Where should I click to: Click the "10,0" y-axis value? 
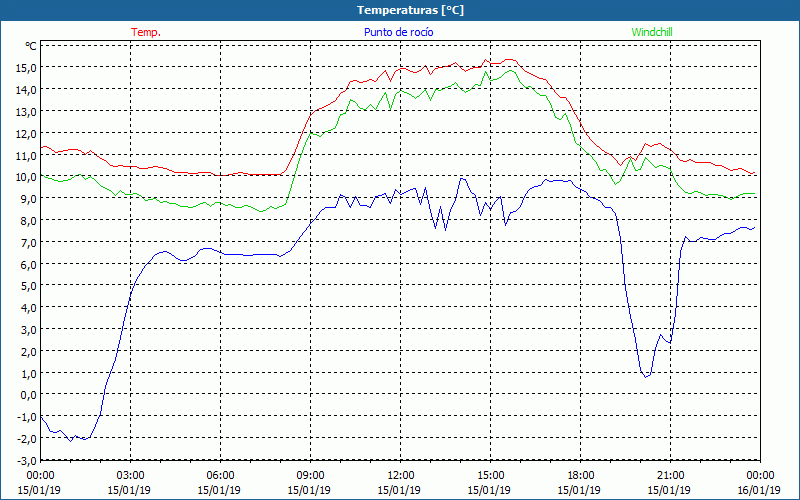point(27,177)
